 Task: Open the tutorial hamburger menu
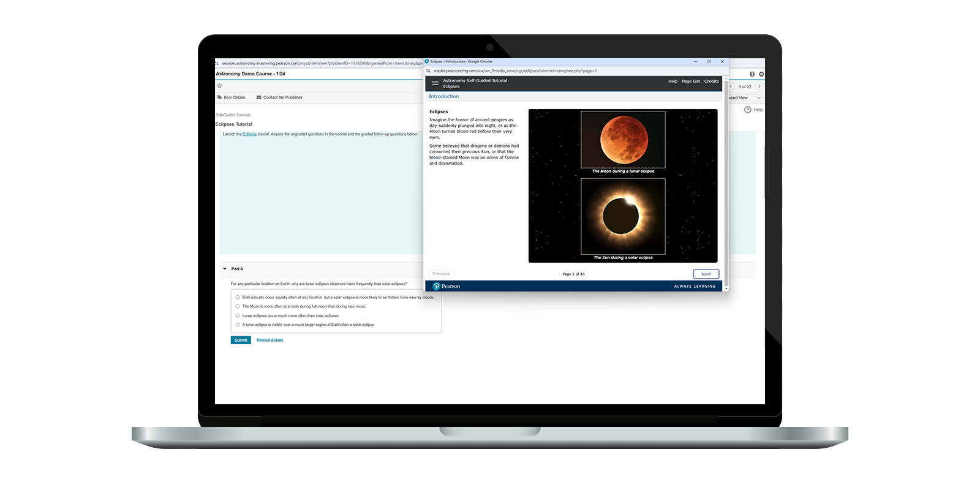click(435, 83)
